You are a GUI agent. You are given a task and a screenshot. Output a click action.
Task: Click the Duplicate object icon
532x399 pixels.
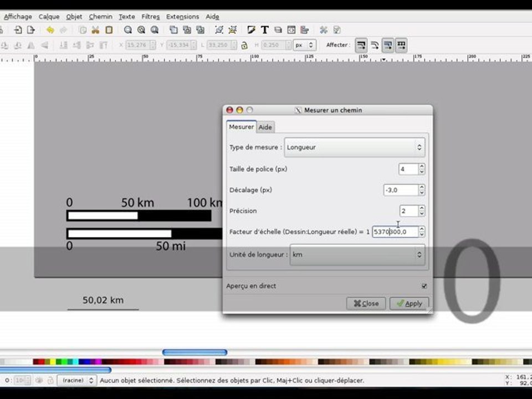tap(173, 30)
